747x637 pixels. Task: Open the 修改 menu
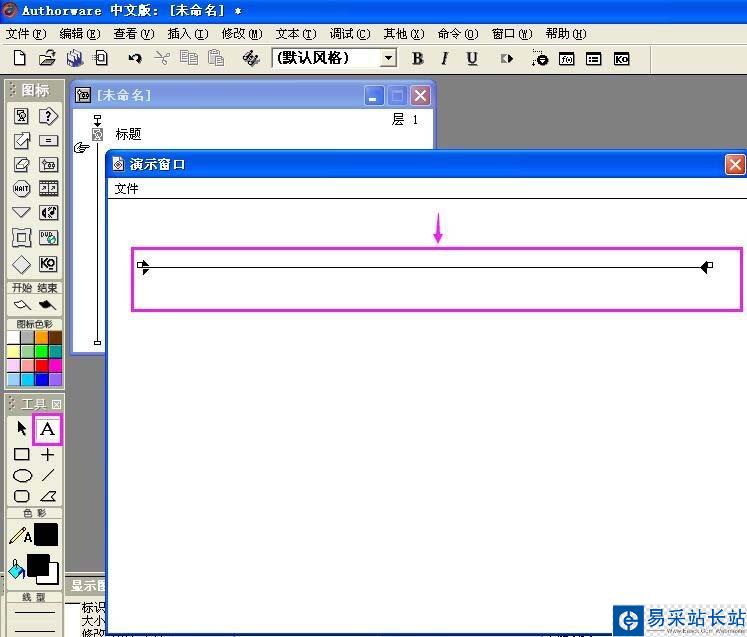242,34
